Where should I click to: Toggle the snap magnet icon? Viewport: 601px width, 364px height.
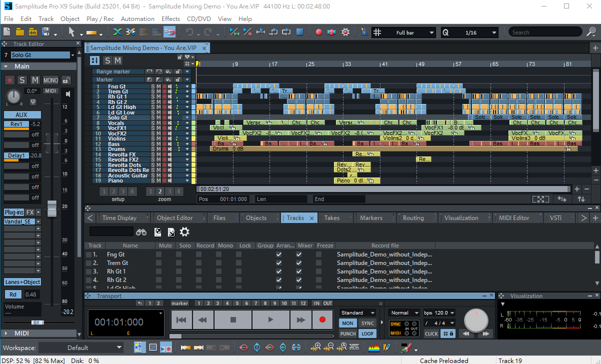[170, 32]
